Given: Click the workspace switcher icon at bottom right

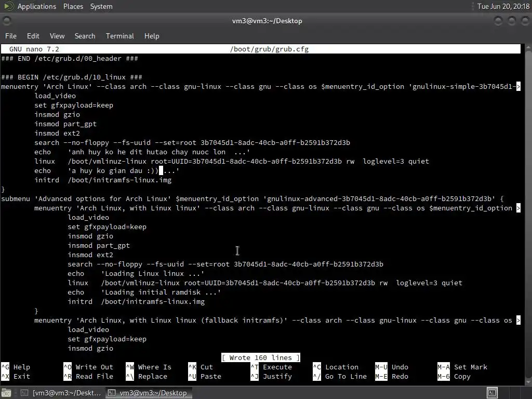Looking at the screenshot, I should coord(493,393).
